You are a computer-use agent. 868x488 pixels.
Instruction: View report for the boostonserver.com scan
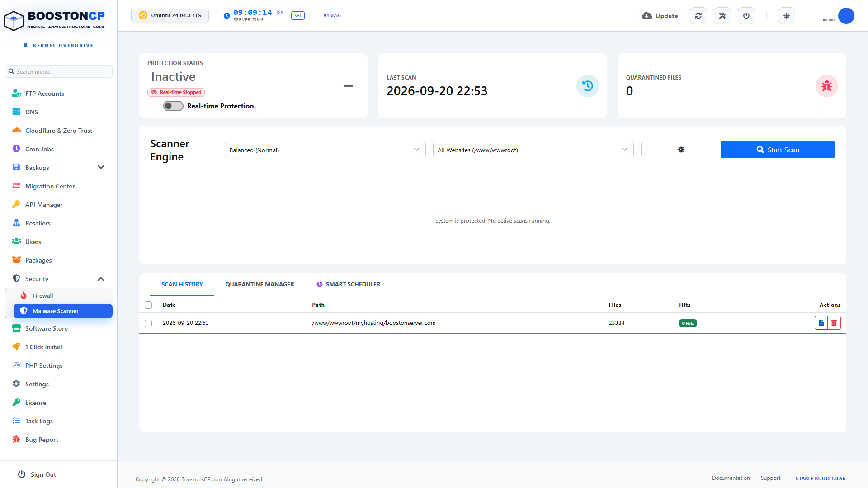pos(821,323)
